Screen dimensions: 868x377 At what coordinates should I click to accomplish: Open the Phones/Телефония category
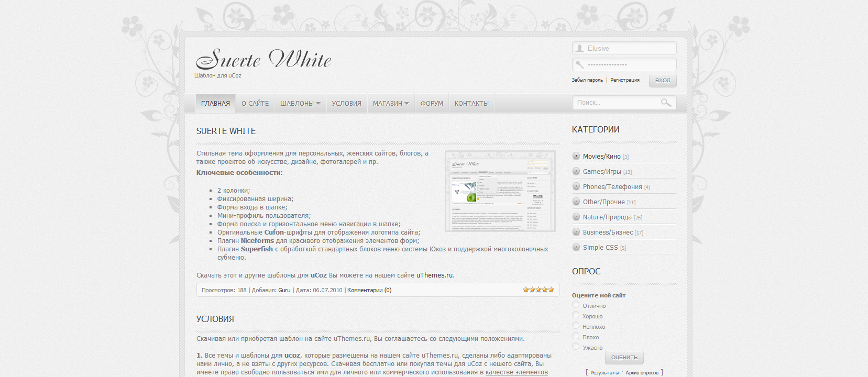[x=612, y=186]
